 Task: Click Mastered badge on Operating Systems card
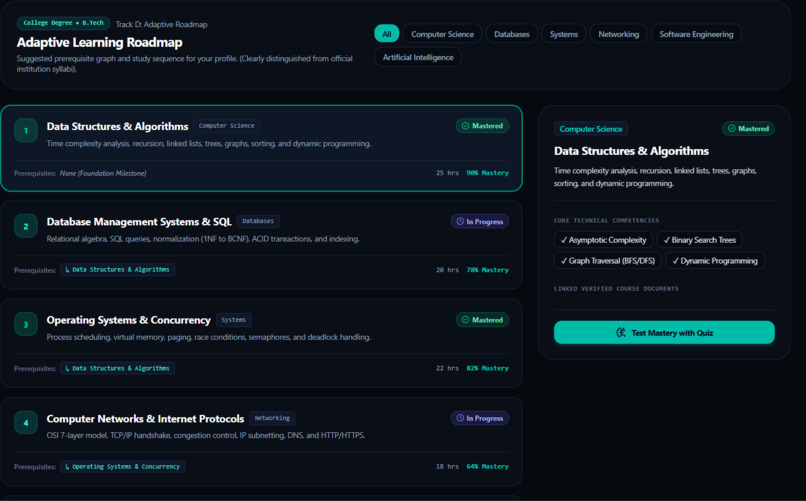(x=482, y=320)
